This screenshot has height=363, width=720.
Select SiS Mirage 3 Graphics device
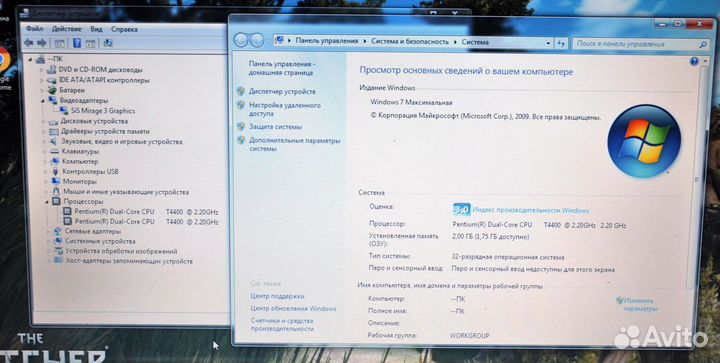pyautogui.click(x=103, y=111)
